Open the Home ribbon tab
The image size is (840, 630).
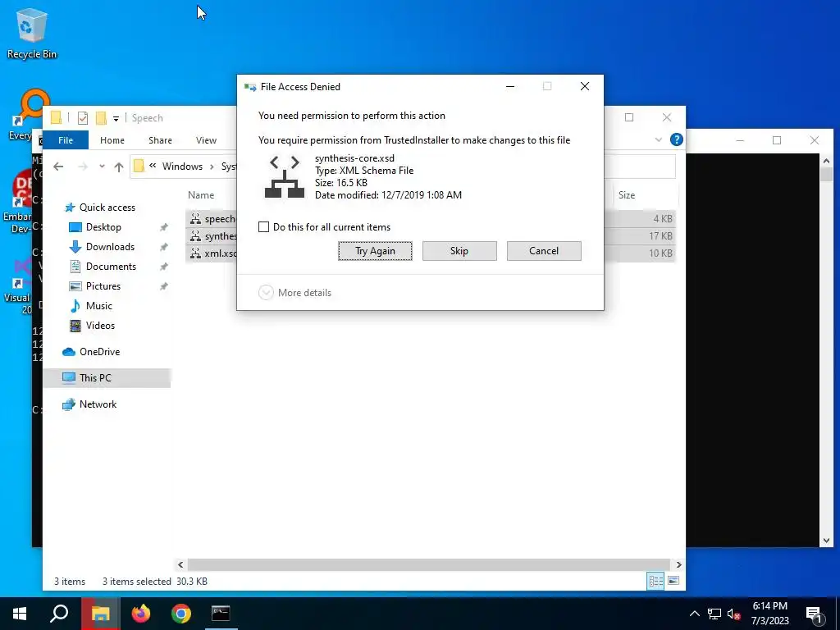[112, 140]
